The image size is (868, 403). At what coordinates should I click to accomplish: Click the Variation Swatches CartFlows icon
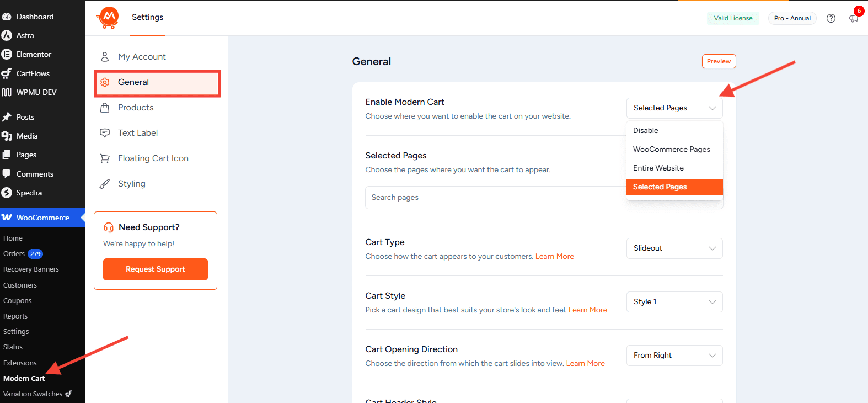[x=68, y=394]
